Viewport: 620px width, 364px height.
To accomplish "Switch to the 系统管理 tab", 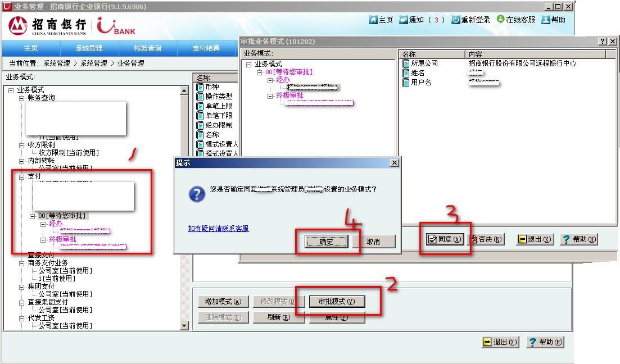I will click(x=89, y=48).
